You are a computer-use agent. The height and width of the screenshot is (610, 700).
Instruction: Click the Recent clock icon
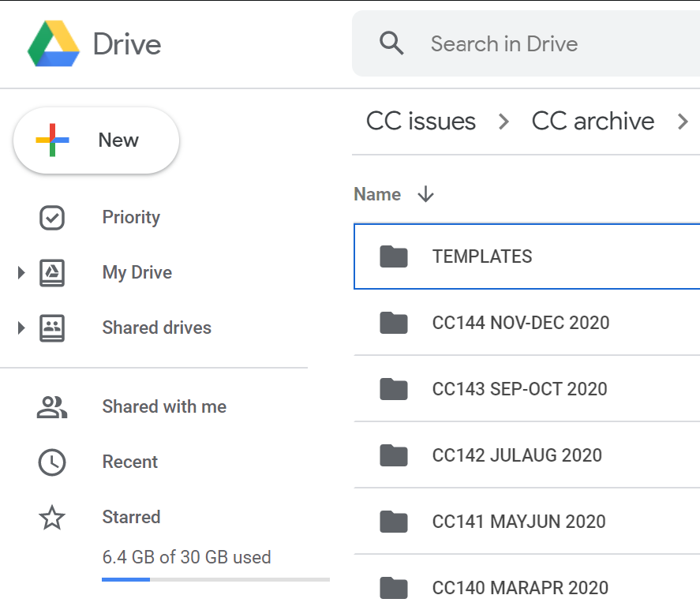[x=52, y=462]
